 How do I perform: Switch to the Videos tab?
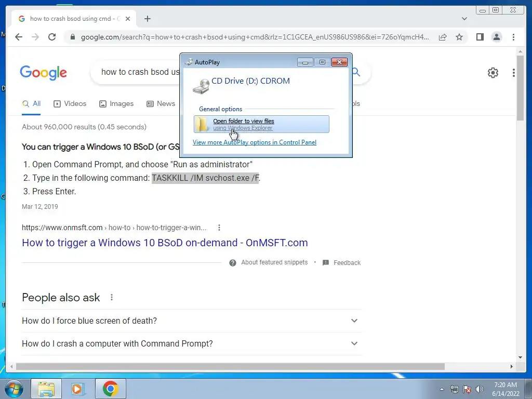click(x=70, y=104)
